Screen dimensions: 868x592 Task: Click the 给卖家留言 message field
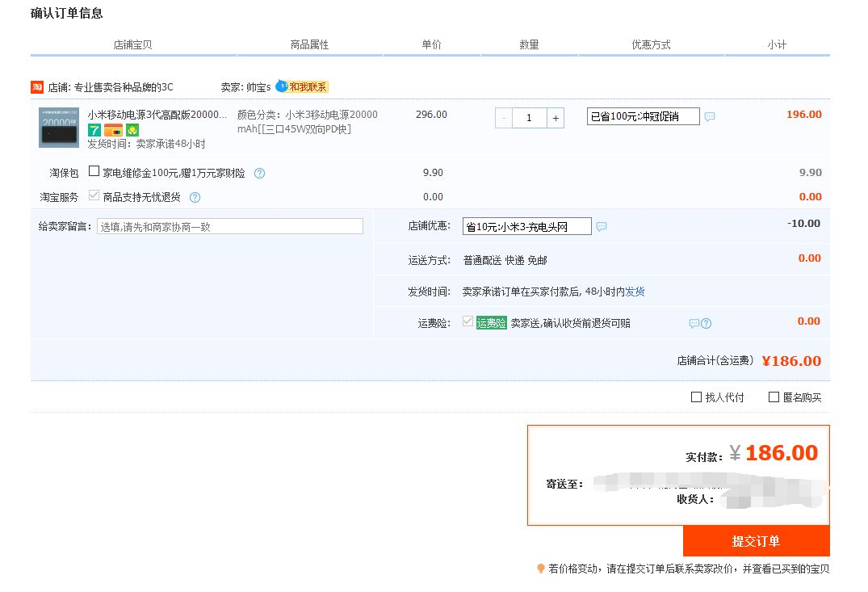[230, 226]
